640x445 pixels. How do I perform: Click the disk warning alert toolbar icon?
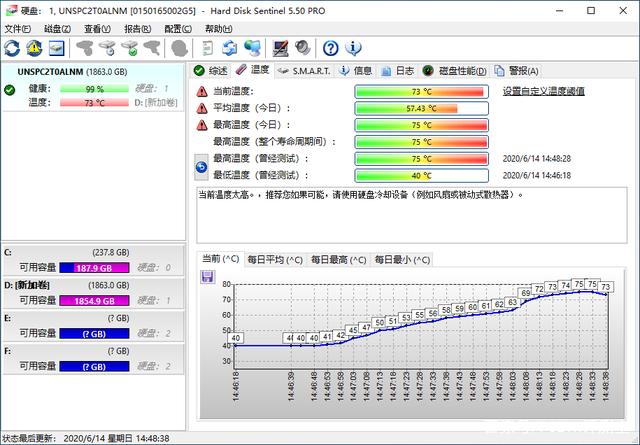pyautogui.click(x=34, y=48)
